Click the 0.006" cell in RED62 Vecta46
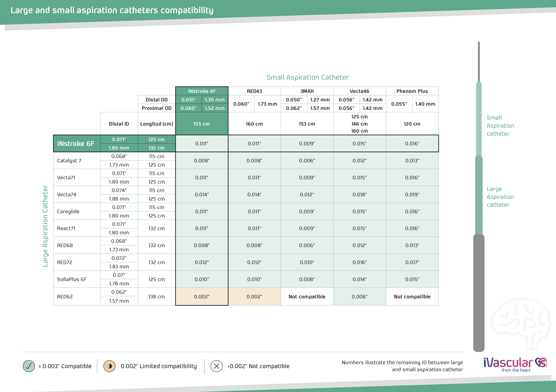556x392 pixels. tap(359, 296)
